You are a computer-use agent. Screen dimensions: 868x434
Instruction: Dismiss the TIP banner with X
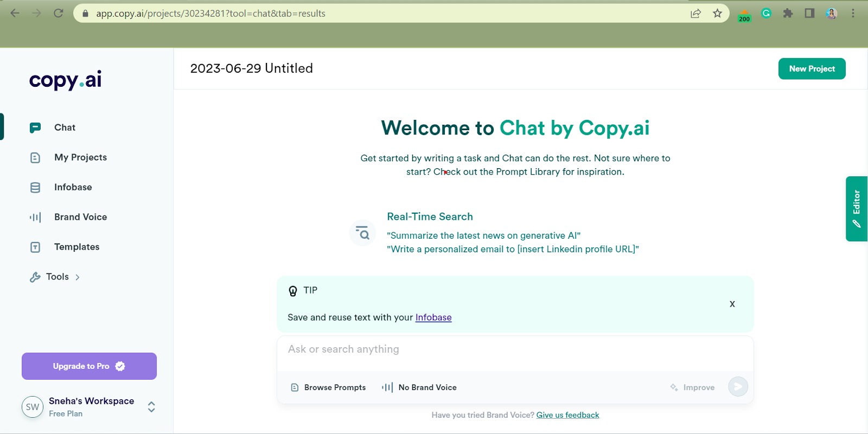click(732, 304)
